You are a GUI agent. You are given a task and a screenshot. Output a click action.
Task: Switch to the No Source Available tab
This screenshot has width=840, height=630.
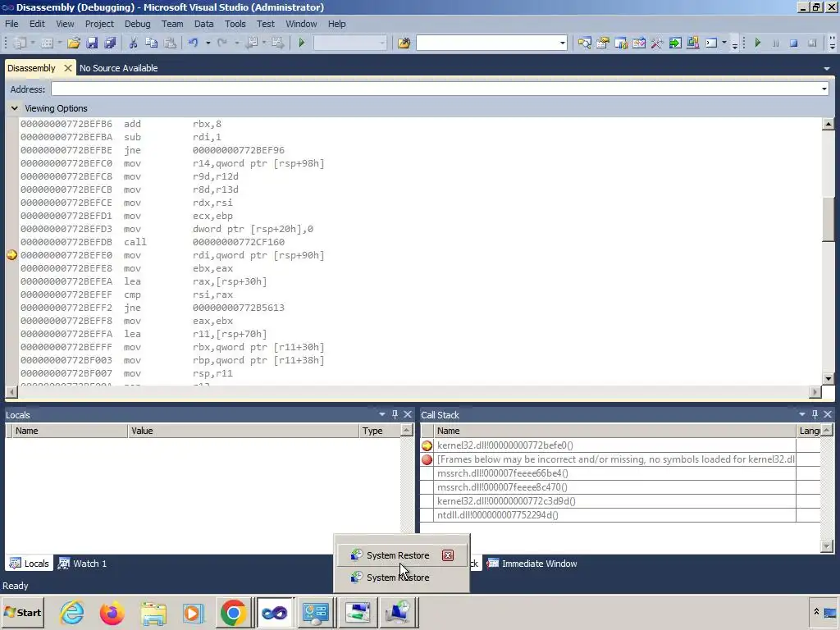118,68
